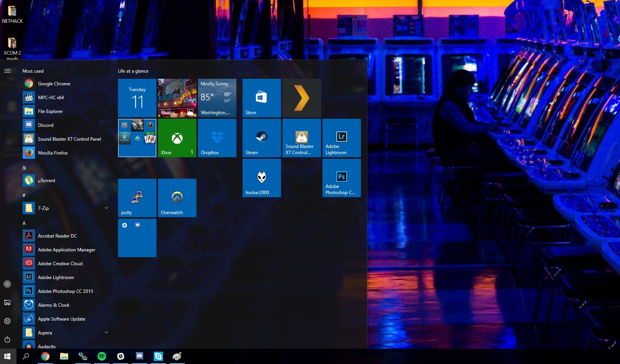Open Adobe Photoshop CC 2015 list entry
Image resolution: width=620 pixels, height=364 pixels.
coord(65,291)
